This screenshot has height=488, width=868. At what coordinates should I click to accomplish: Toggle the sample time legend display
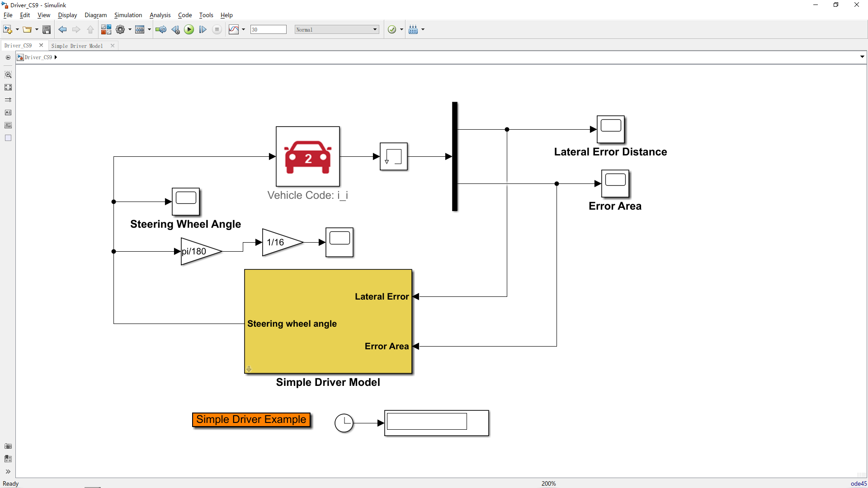(x=414, y=29)
